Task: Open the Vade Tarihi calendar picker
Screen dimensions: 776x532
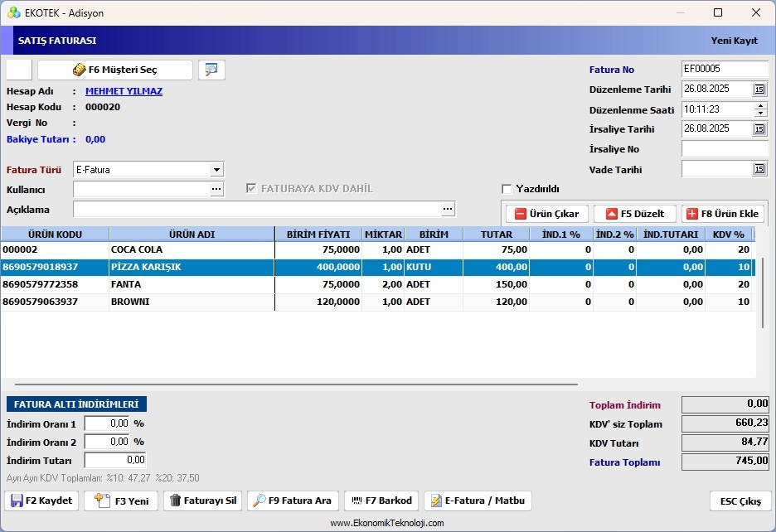Action: point(759,169)
